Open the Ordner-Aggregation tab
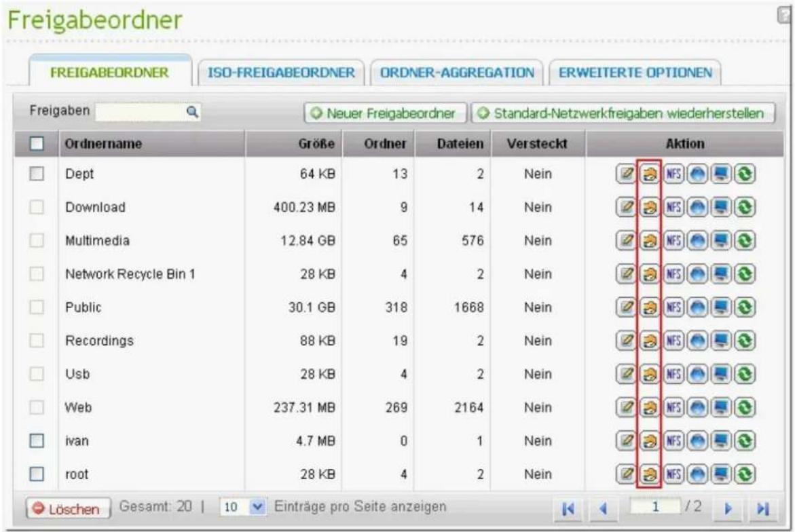The width and height of the screenshot is (795, 532). 458,73
